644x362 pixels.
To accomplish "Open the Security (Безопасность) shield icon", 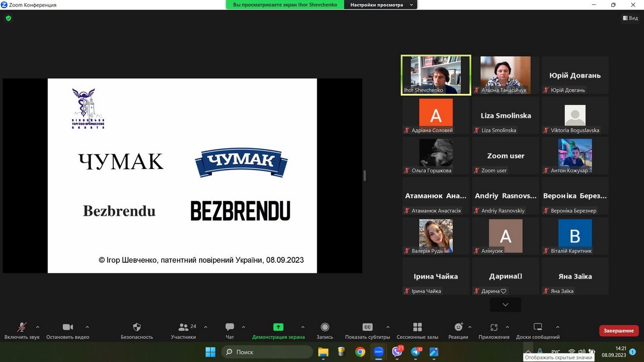I will click(x=137, y=327).
